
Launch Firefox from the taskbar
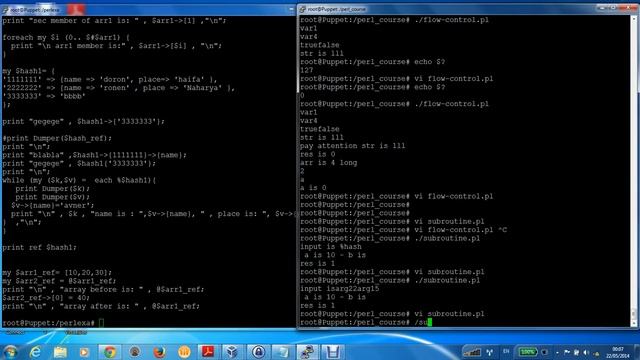click(159, 352)
